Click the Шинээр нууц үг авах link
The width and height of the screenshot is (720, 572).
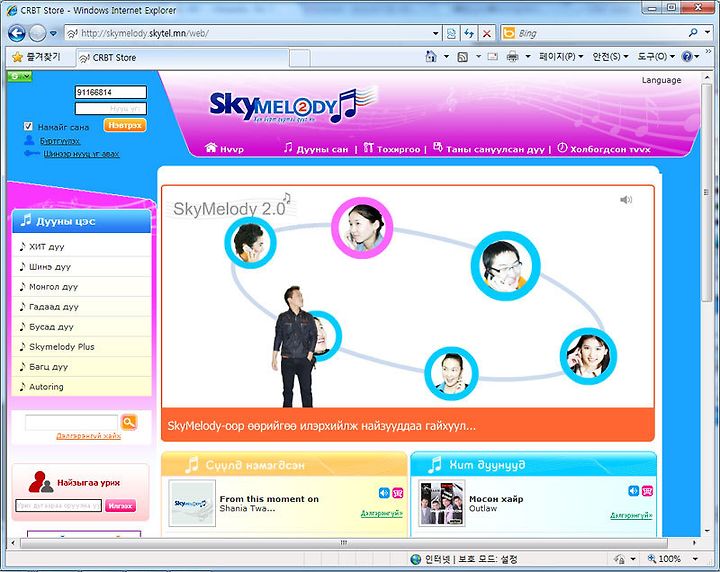(81, 154)
